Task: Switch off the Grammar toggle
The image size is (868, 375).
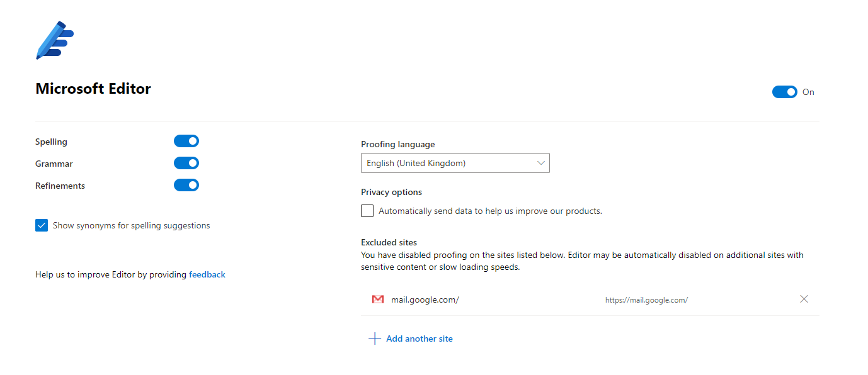Action: tap(186, 164)
